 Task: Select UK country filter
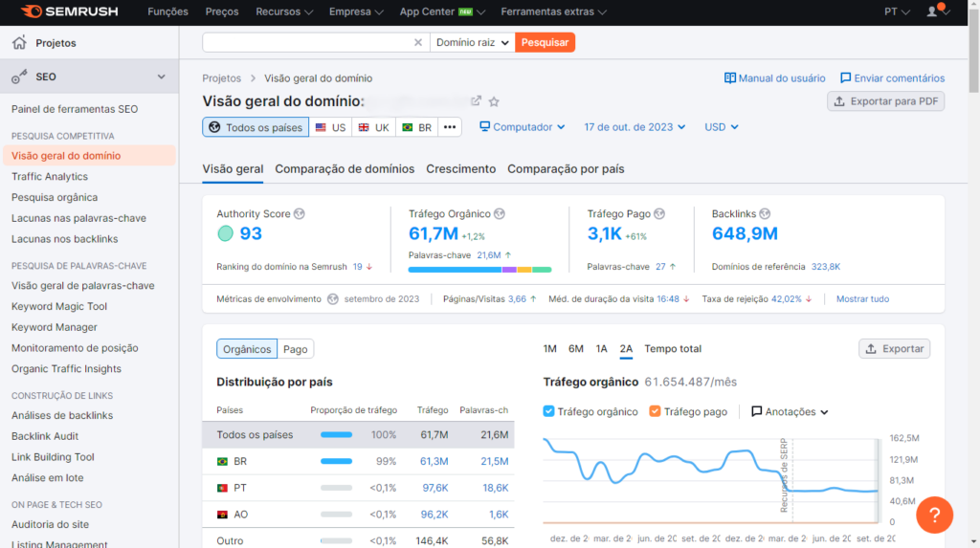tap(373, 127)
